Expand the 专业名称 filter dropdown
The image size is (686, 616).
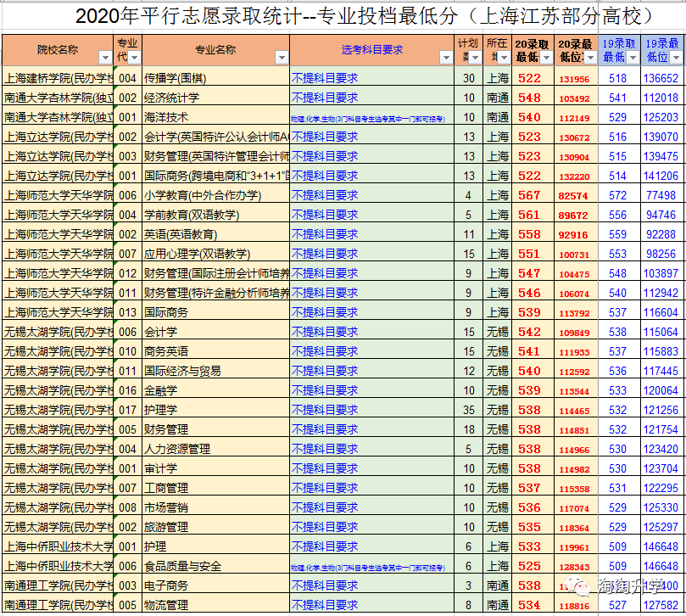coord(282,58)
